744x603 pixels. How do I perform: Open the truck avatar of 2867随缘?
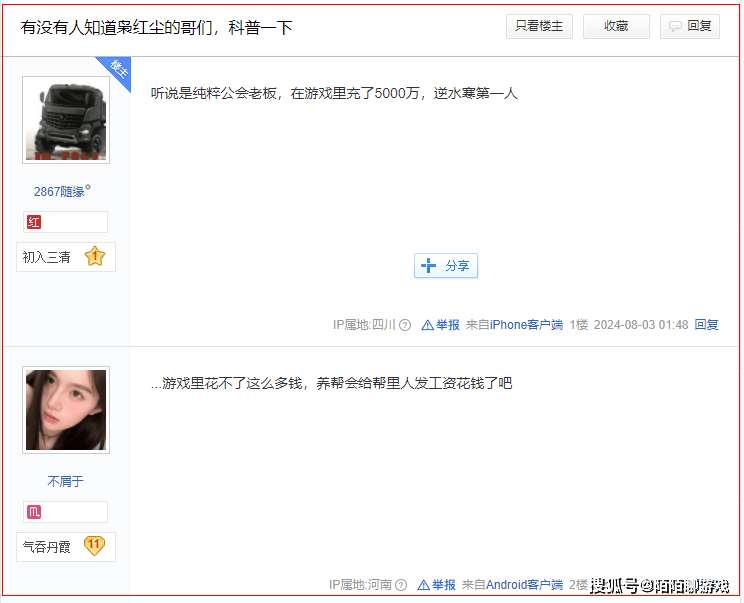coord(66,120)
